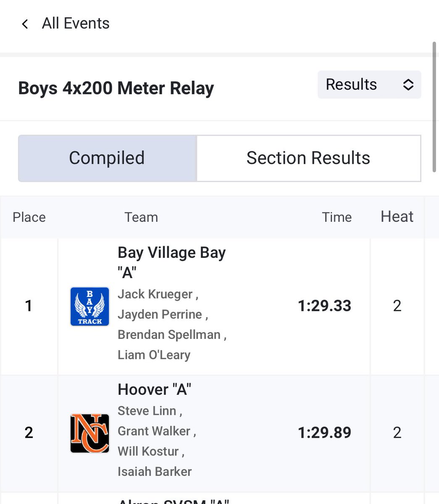Sort by the Place column header

pyautogui.click(x=29, y=217)
